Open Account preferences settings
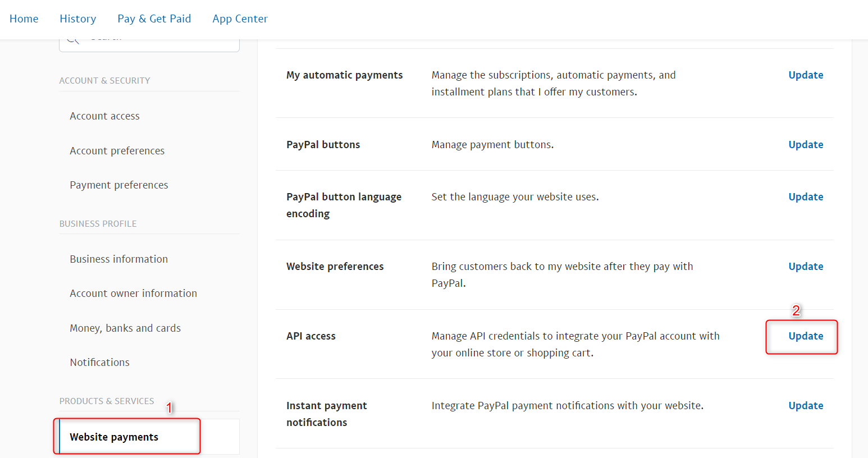The height and width of the screenshot is (458, 868). click(x=117, y=151)
